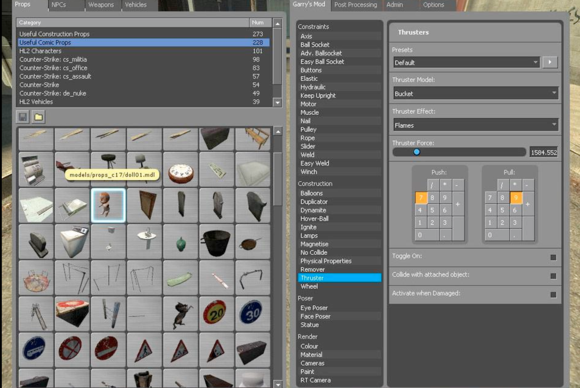Select the wall clock prop thumbnail

pos(181,169)
